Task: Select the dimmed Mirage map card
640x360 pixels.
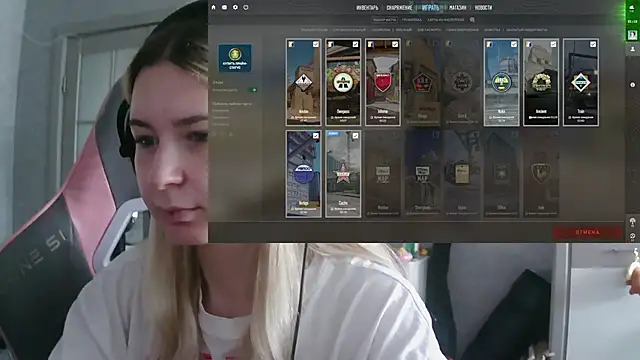Action: (422, 82)
